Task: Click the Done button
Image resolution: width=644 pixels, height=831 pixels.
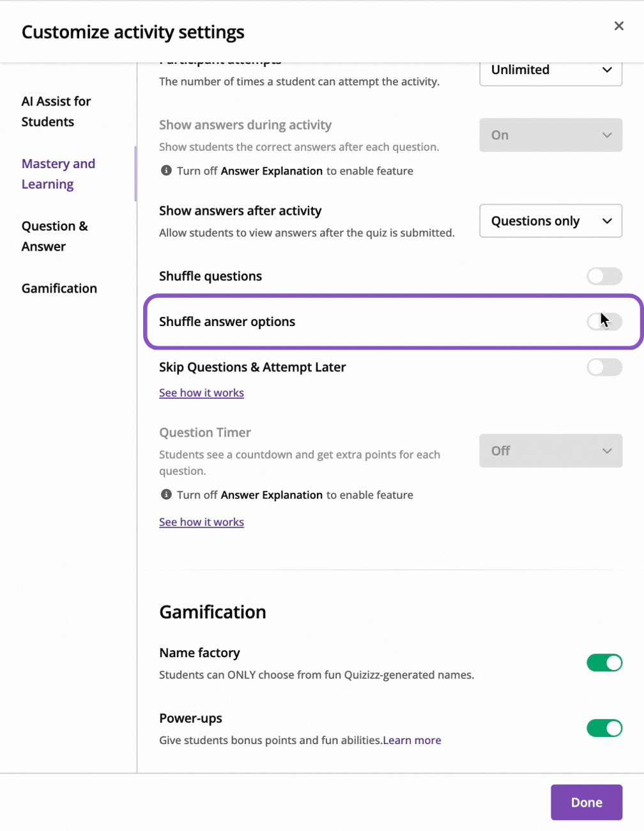Action: 586,802
